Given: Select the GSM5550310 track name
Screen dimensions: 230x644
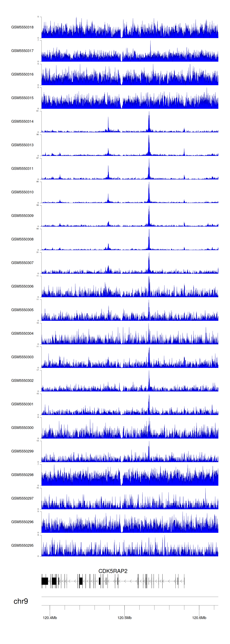Looking at the screenshot, I should pos(22,192).
